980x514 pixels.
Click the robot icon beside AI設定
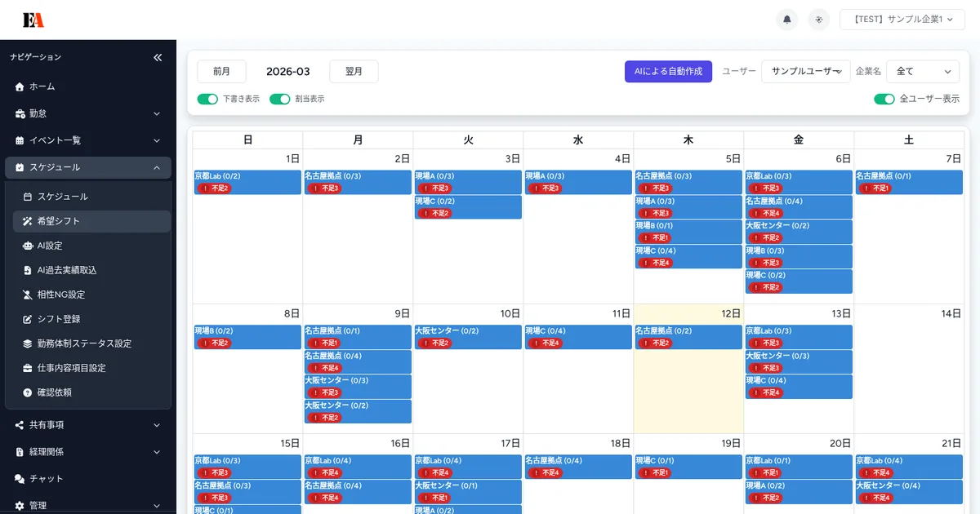(28, 246)
